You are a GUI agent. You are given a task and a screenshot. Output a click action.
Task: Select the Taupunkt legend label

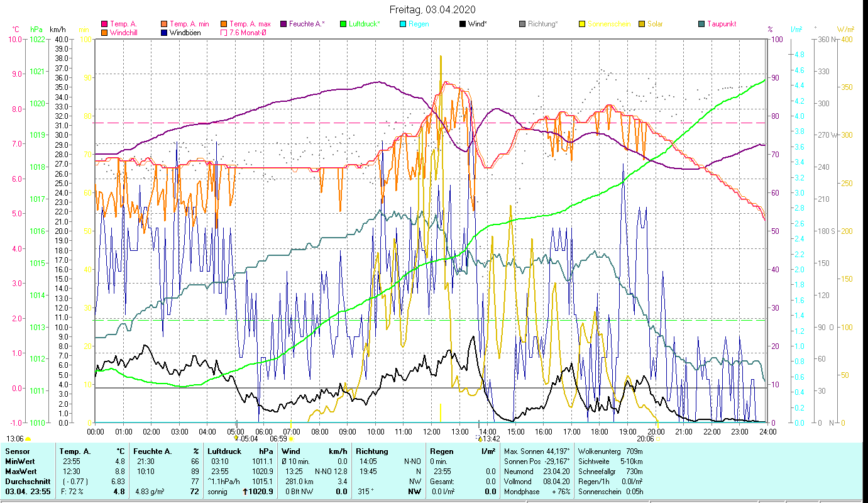(722, 25)
